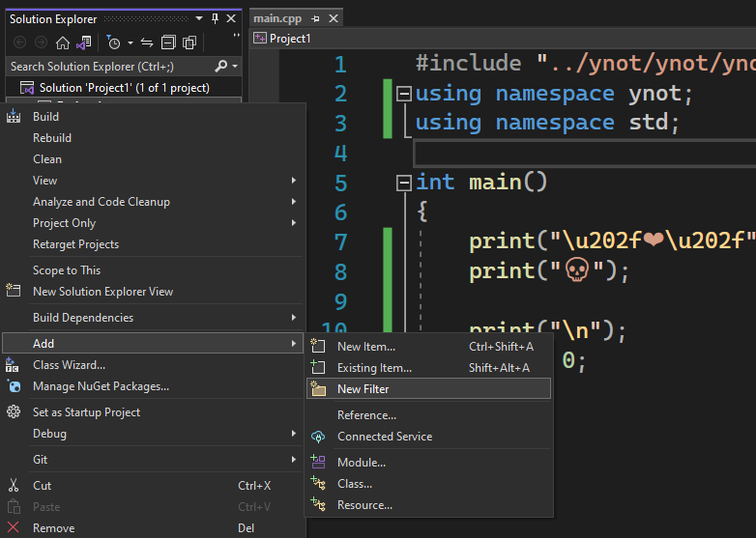Click the Home icon in Solution Explorer
The height and width of the screenshot is (538, 756).
pyautogui.click(x=63, y=42)
